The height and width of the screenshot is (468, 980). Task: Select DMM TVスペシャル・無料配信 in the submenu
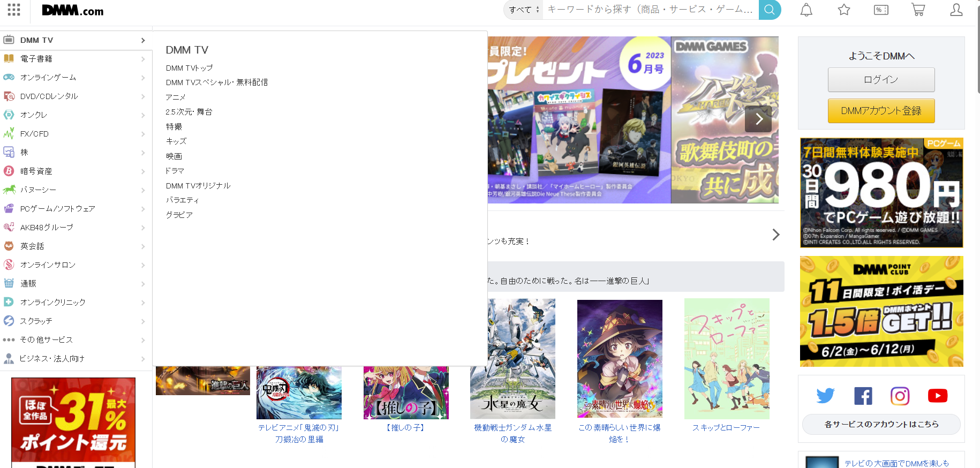pyautogui.click(x=217, y=82)
